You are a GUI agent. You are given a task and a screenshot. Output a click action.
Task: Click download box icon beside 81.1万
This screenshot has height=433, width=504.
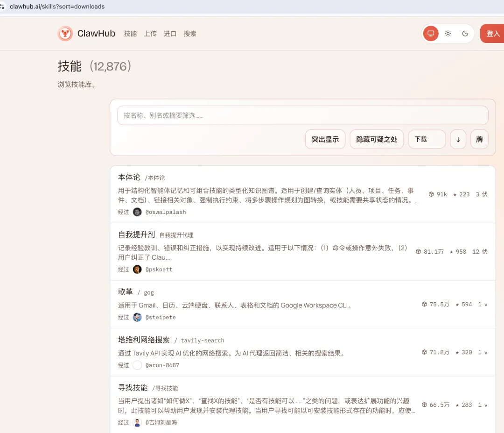(x=418, y=251)
